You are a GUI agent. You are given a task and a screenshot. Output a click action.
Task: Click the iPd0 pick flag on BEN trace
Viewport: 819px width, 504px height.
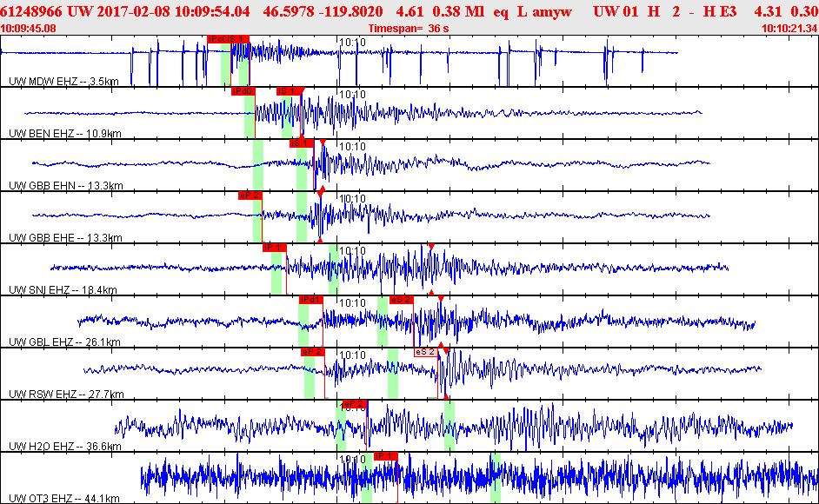(x=243, y=91)
